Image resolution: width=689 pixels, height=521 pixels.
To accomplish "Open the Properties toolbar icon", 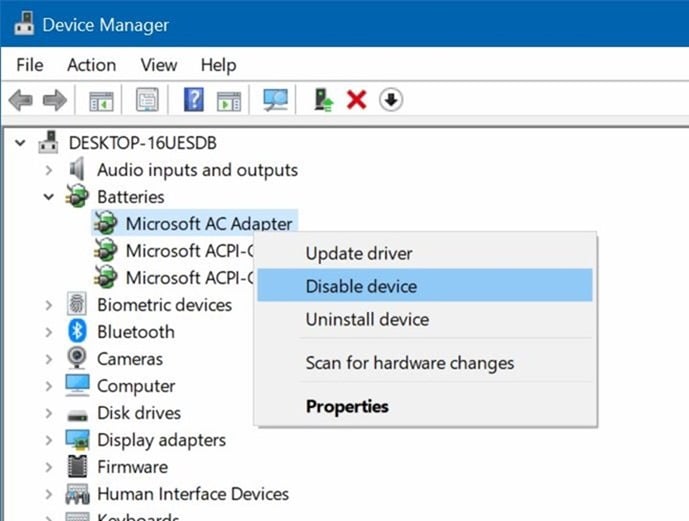I will (x=147, y=100).
